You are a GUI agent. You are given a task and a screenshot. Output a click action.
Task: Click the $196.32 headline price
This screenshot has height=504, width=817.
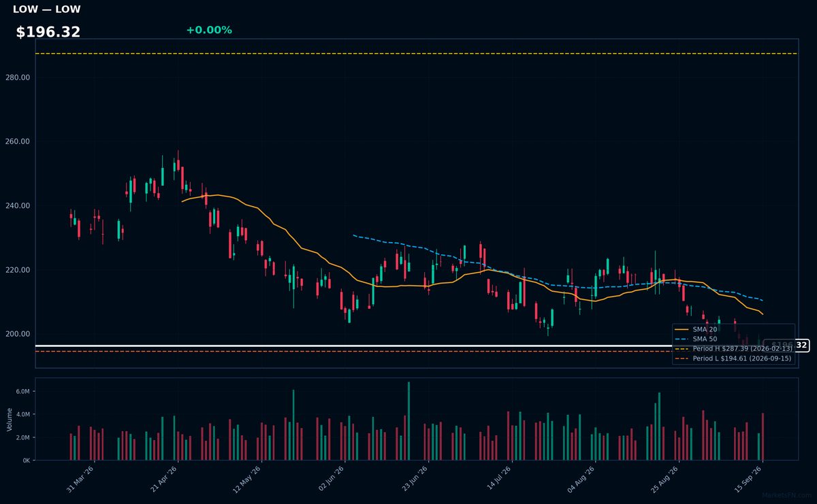click(48, 32)
